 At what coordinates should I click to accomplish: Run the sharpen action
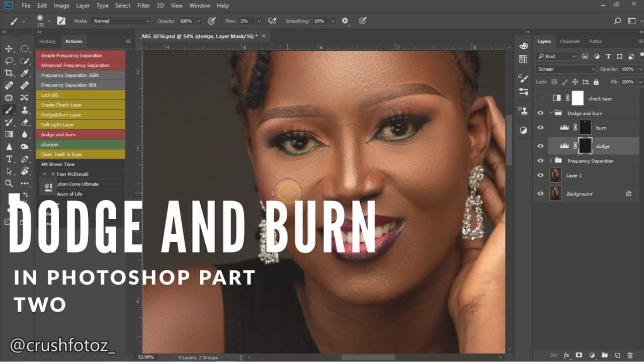point(80,144)
